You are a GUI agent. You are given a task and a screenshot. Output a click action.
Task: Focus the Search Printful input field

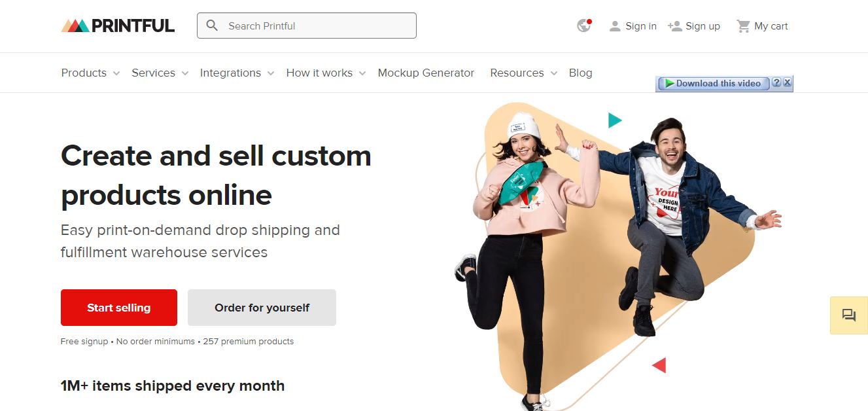(x=307, y=26)
